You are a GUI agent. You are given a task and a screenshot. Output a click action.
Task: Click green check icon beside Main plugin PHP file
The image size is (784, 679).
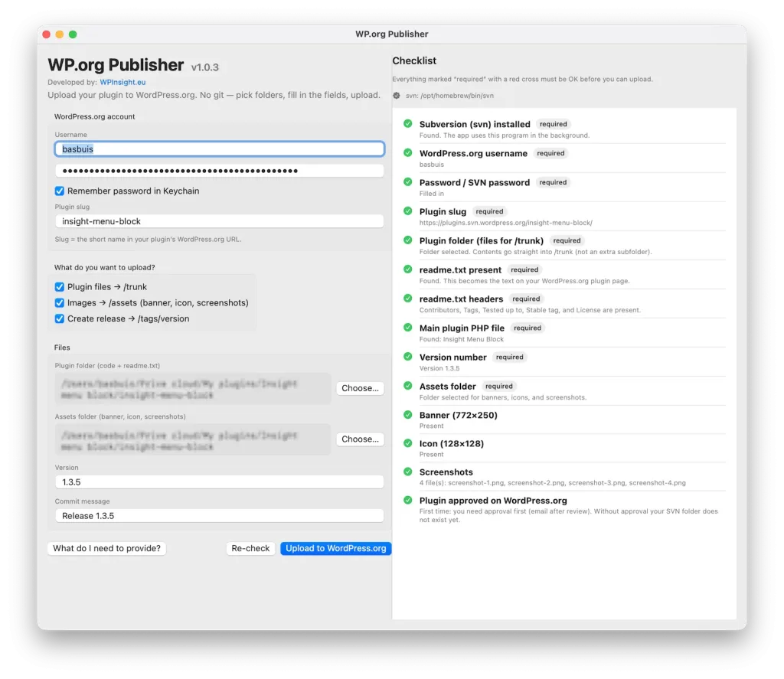pyautogui.click(x=408, y=328)
